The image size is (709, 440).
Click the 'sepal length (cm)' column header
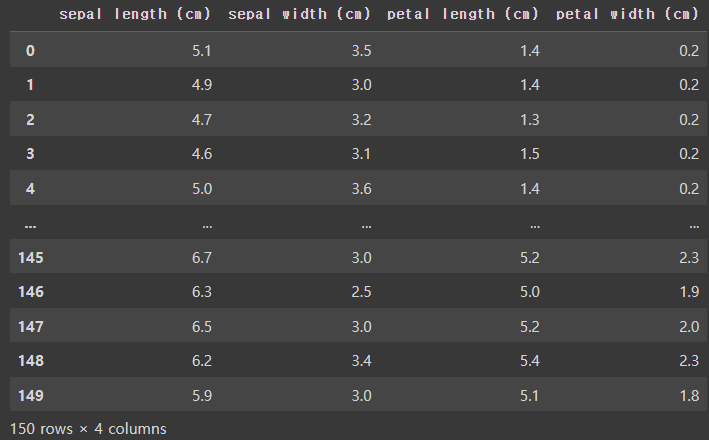click(135, 14)
